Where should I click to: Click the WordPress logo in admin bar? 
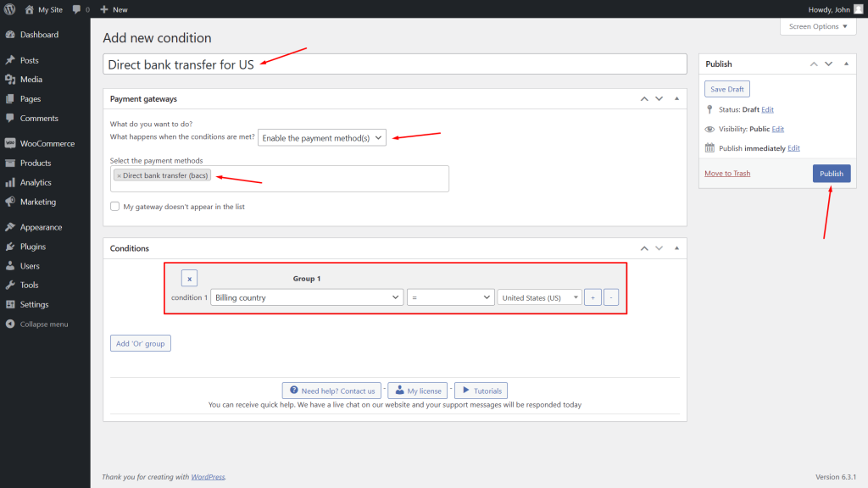[x=10, y=9]
